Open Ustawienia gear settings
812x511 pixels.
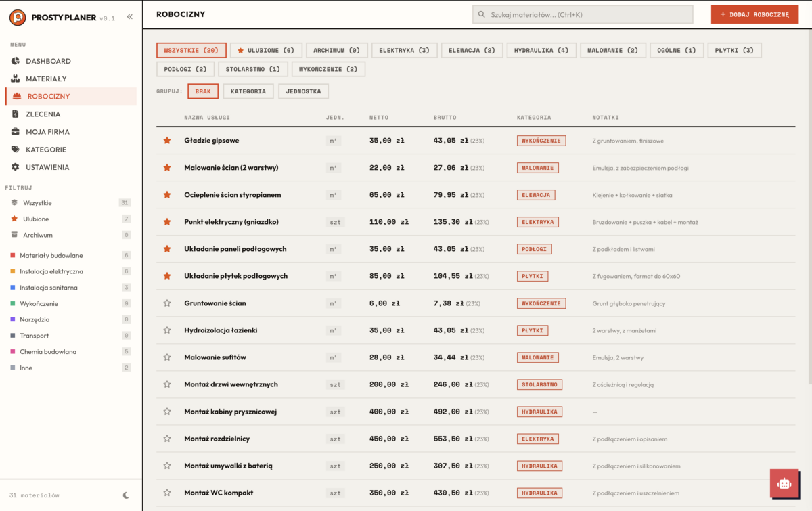point(16,166)
